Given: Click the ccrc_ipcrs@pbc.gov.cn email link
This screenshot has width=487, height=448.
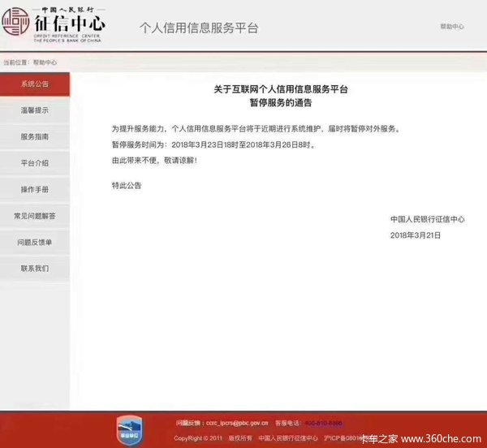Looking at the screenshot, I should (x=236, y=423).
